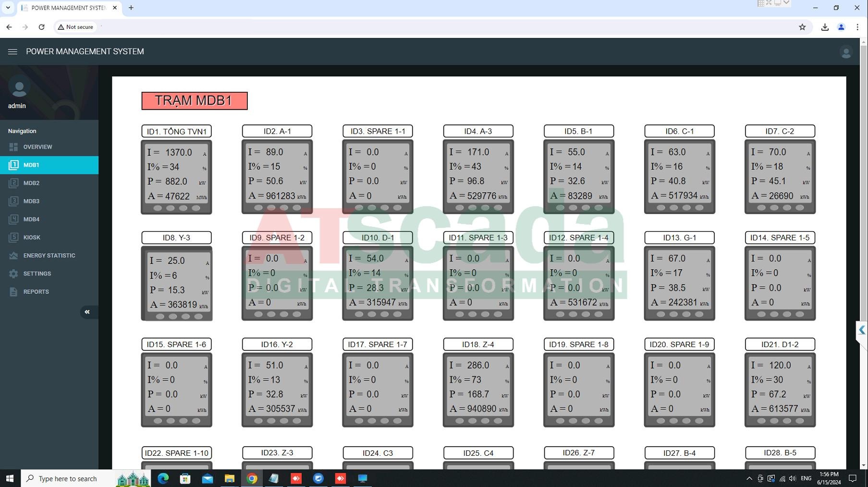
Task: Open Settings gear icon in sidebar
Action: [13, 274]
